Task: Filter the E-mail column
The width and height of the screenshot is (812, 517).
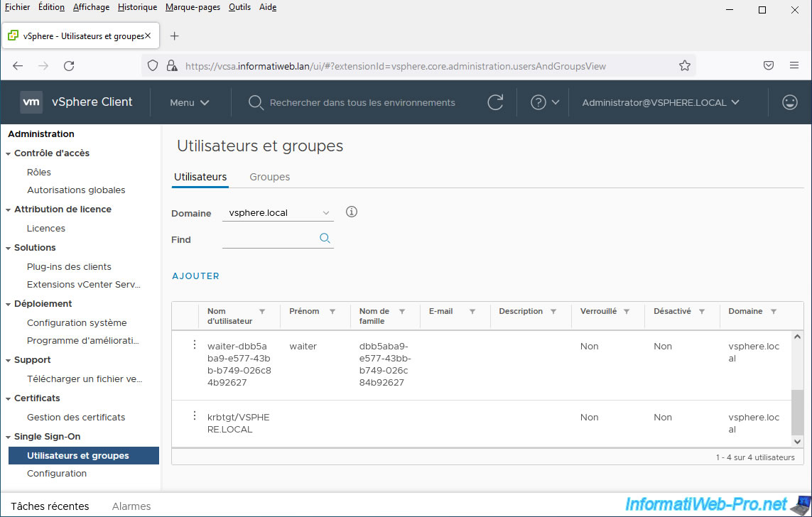Action: [472, 312]
